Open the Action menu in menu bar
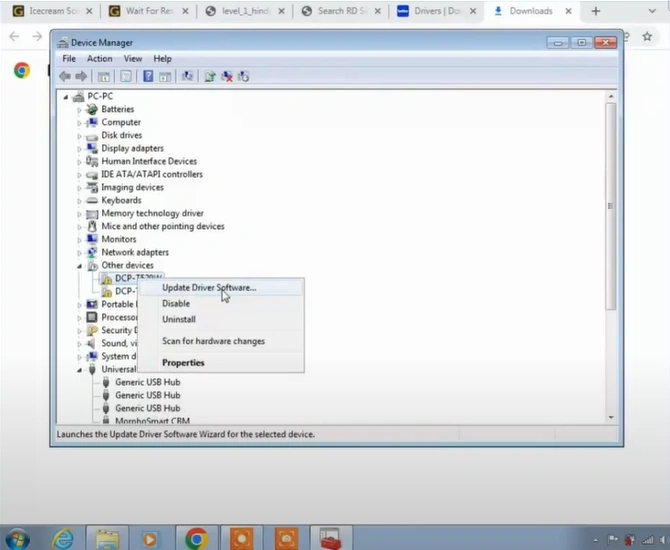The image size is (670, 550). (99, 59)
